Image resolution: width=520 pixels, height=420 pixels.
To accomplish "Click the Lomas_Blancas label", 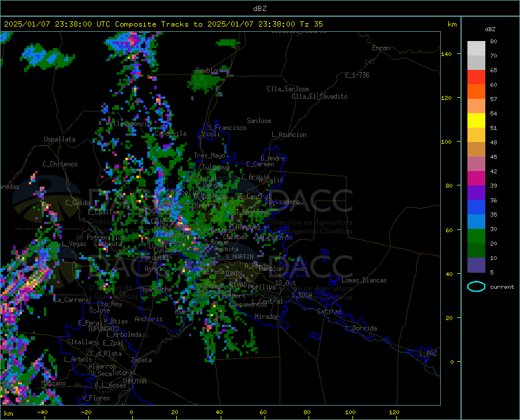I will tap(364, 280).
